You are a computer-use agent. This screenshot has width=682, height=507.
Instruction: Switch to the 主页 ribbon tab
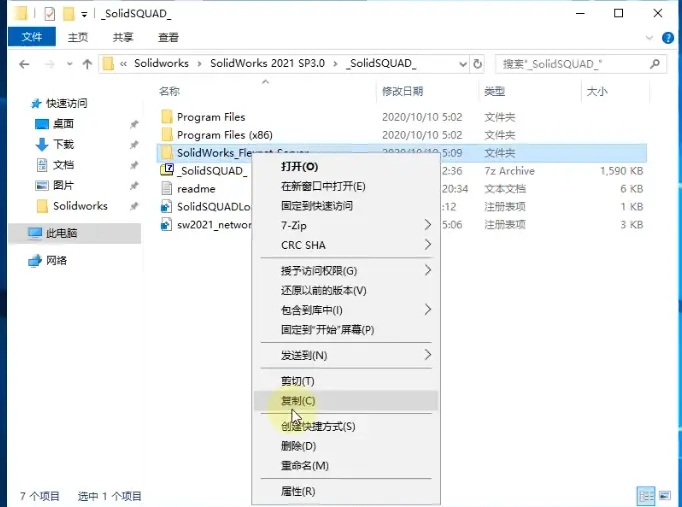(78, 37)
